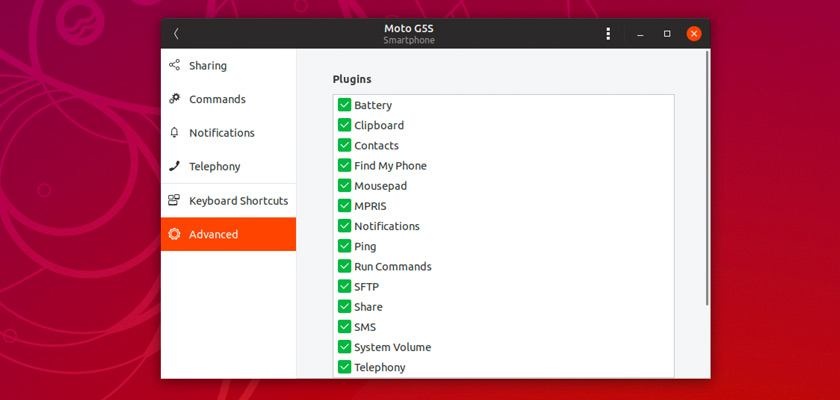This screenshot has height=400, width=840.
Task: Turn off Find My Phone plugin
Action: (x=344, y=165)
